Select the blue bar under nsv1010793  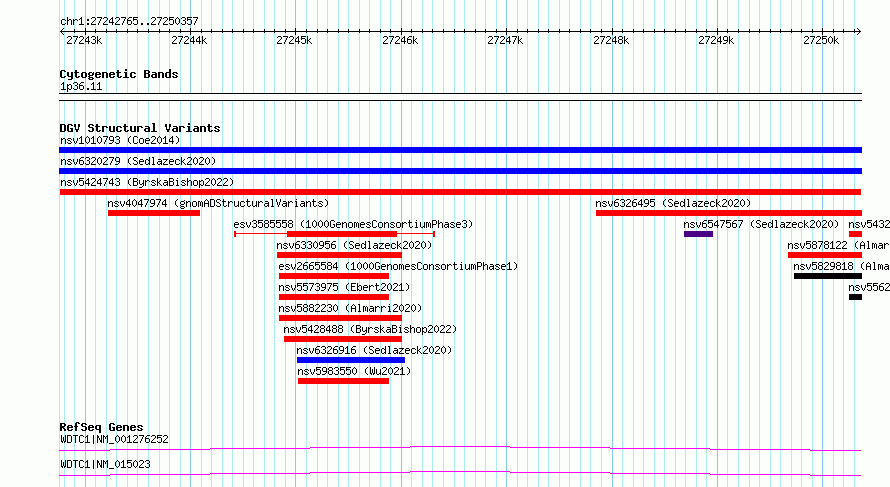[x=460, y=150]
